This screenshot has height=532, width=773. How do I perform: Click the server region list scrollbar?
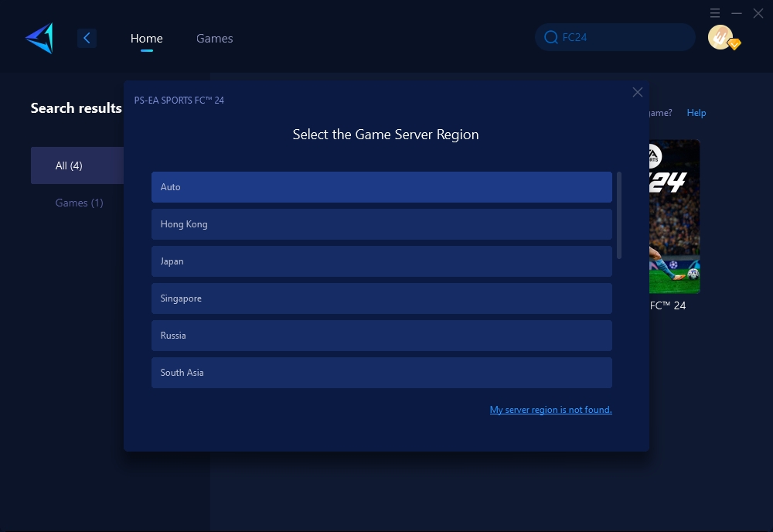[x=619, y=215]
